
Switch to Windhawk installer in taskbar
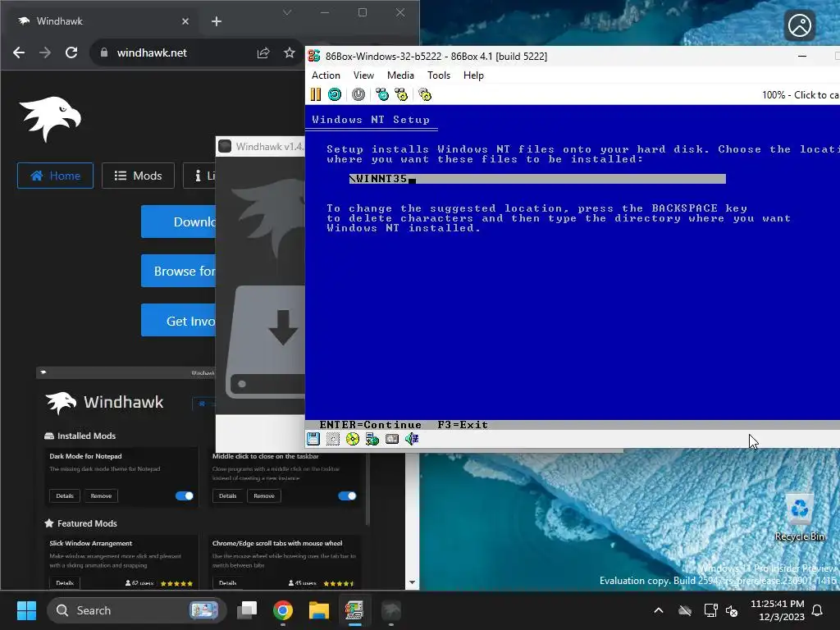[391, 610]
